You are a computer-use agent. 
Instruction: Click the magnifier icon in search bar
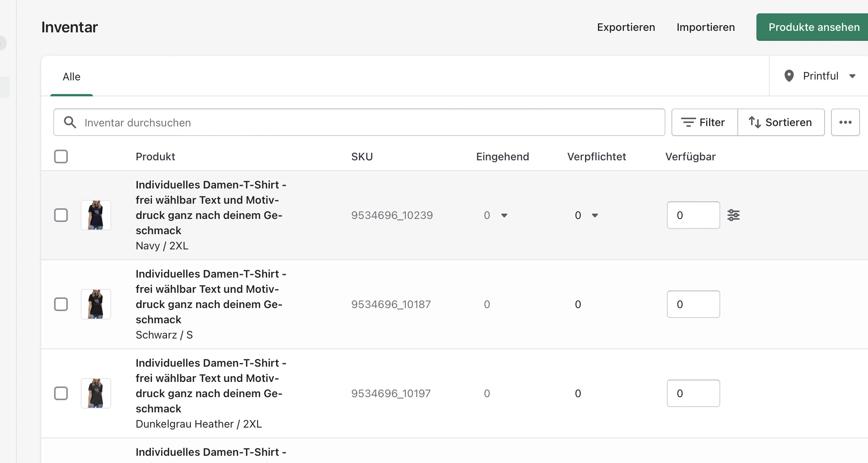[x=70, y=122]
